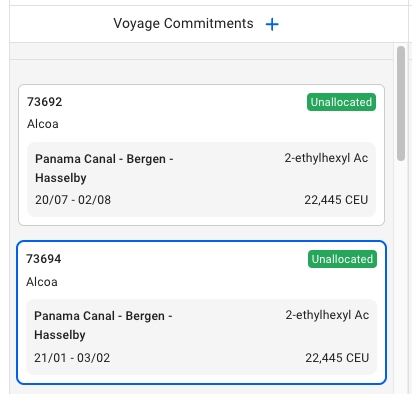This screenshot has width=412, height=394.
Task: Open route details with dates 20/07 - 02/08
Action: coord(201,179)
